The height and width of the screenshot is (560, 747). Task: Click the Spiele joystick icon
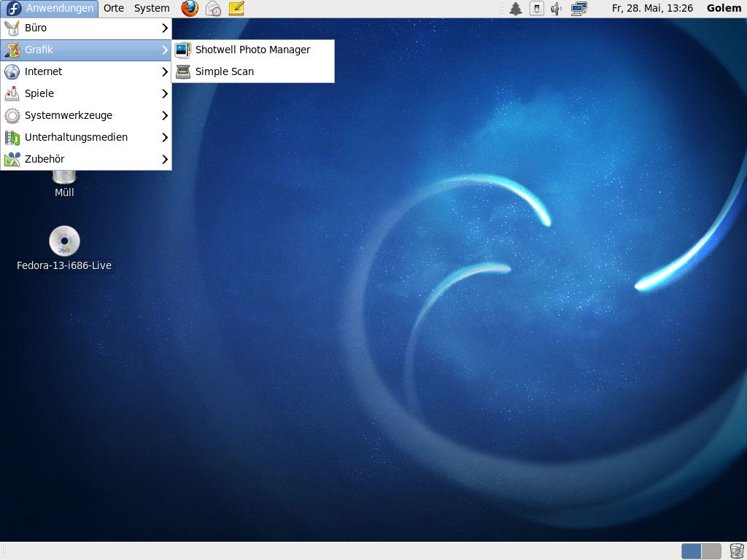(x=12, y=93)
